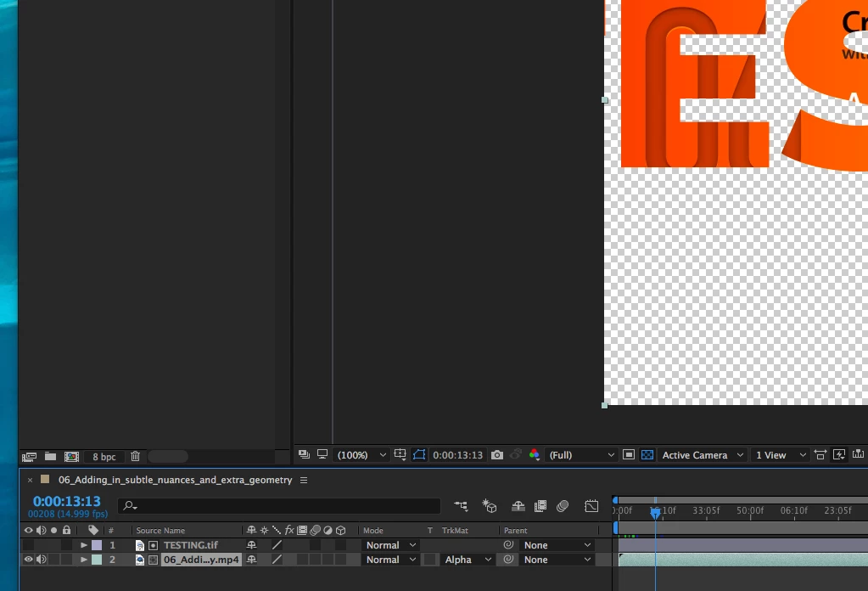Click the eye Video column header icon
The width and height of the screenshot is (868, 591).
tap(28, 530)
